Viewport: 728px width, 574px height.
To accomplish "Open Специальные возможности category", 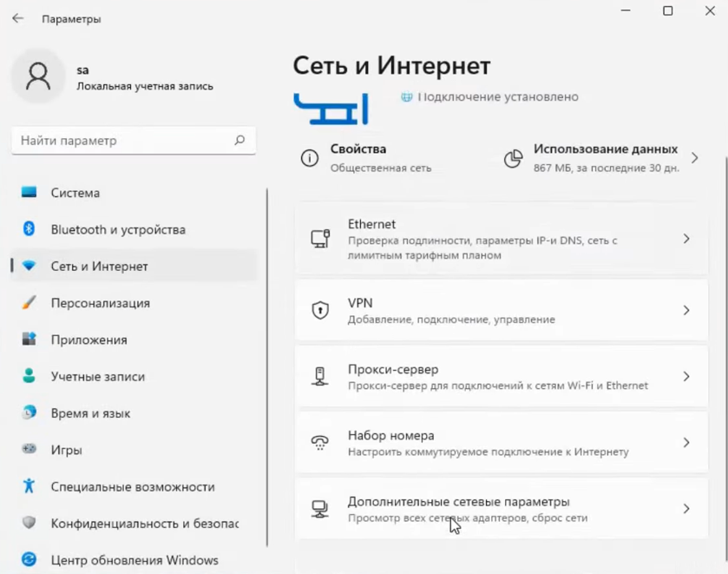I will (134, 486).
